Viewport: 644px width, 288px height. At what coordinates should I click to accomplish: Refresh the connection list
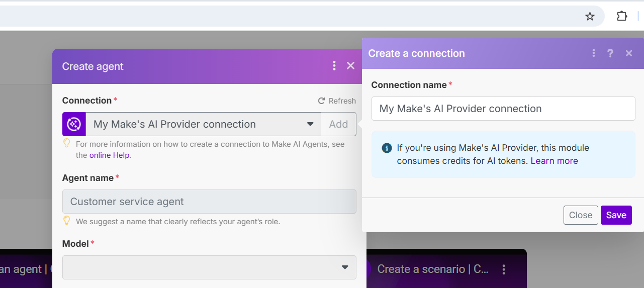click(337, 101)
